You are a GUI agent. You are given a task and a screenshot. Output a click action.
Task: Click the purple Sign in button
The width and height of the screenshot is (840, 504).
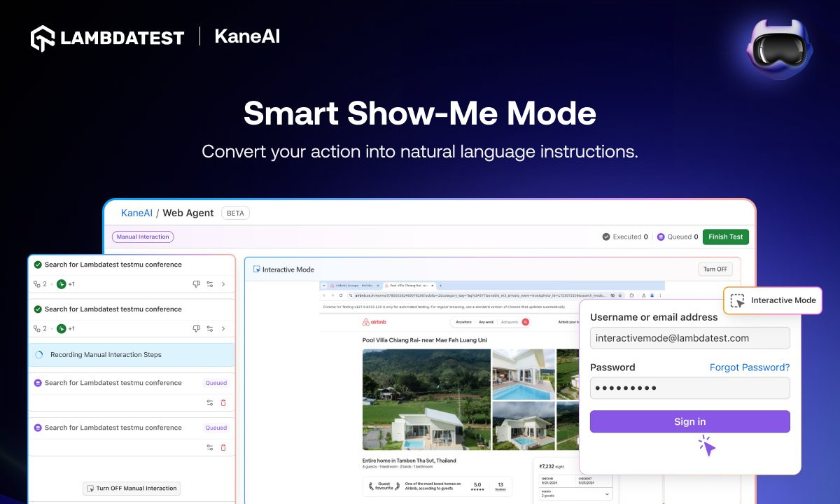click(x=689, y=421)
